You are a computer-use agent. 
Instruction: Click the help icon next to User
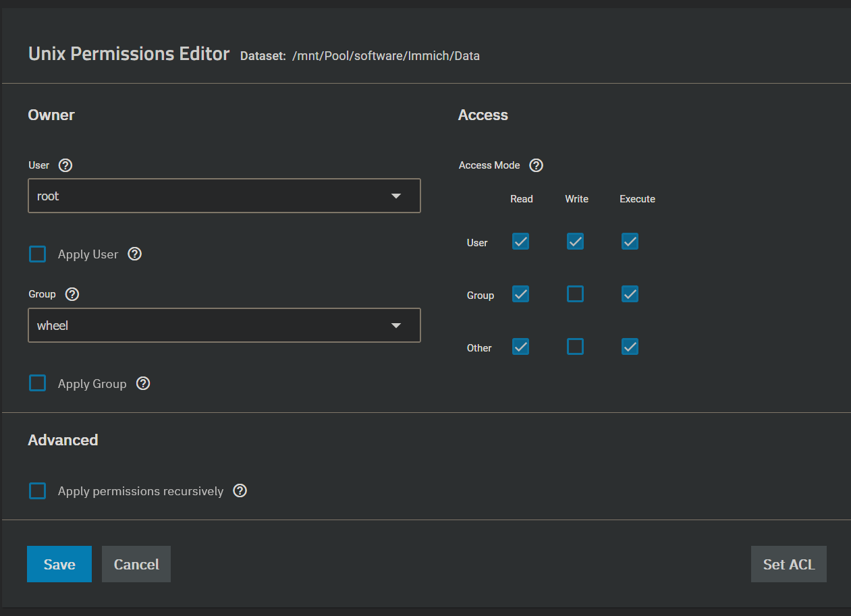tap(65, 165)
